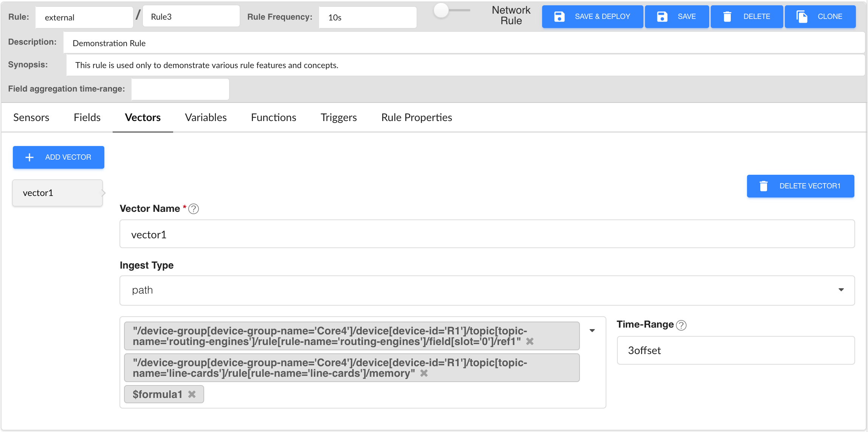Click the trash icon on Delete Vector1

click(764, 186)
